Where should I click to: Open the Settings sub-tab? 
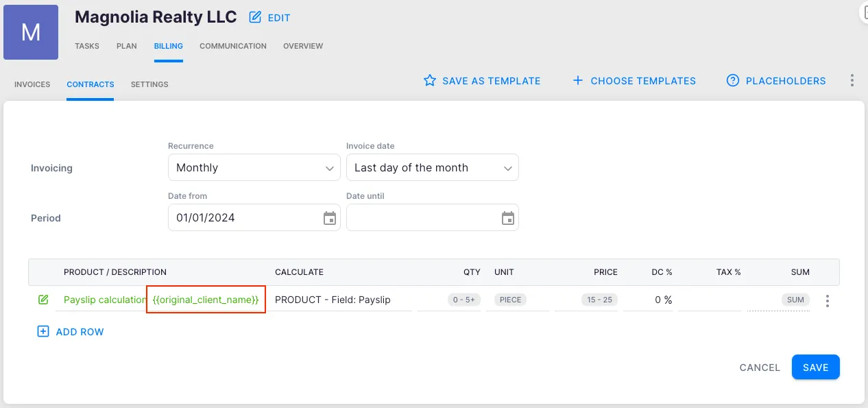pyautogui.click(x=149, y=84)
